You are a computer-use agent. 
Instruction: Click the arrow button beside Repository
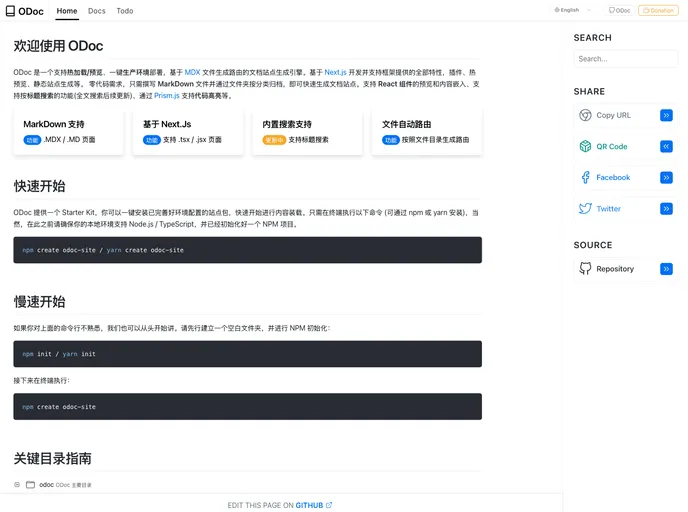[666, 269]
